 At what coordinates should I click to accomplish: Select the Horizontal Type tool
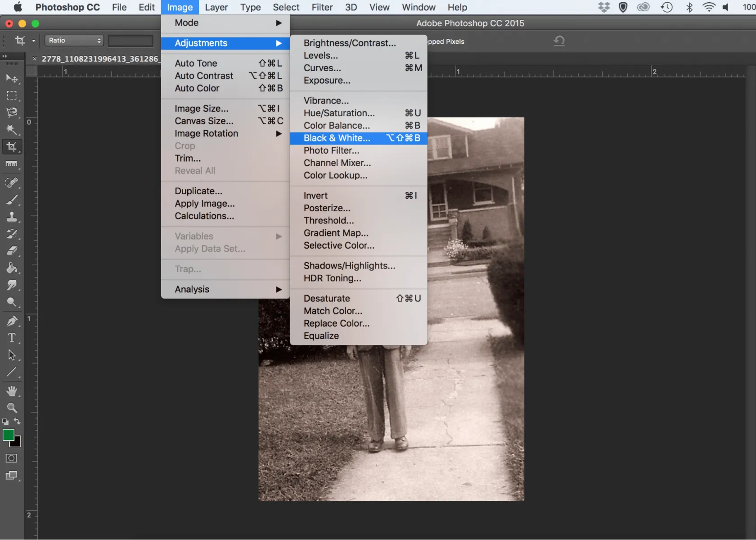(12, 338)
